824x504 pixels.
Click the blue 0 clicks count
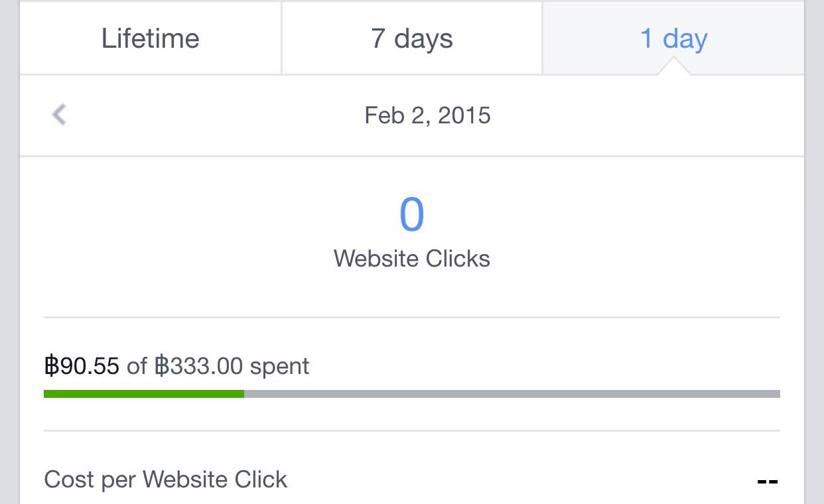(x=411, y=215)
